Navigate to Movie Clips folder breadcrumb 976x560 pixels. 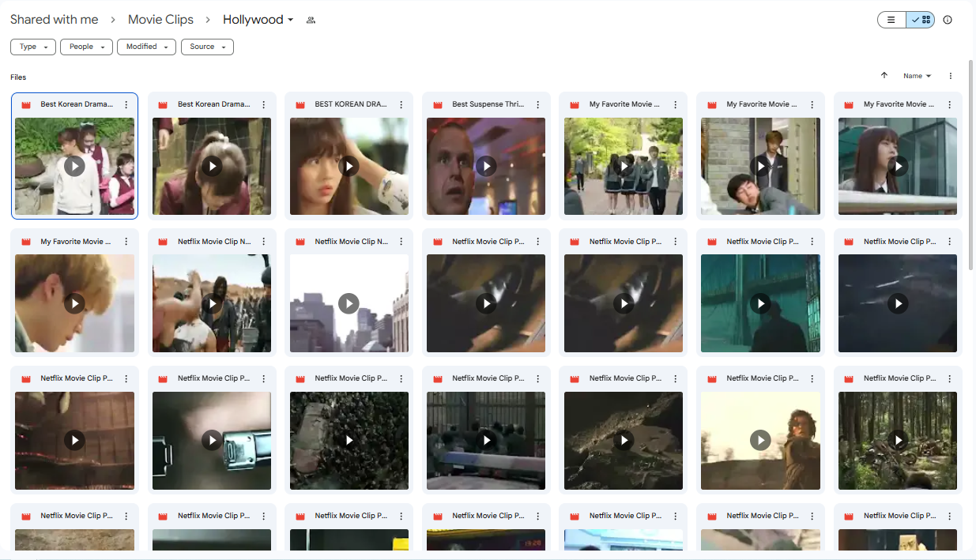click(x=160, y=20)
